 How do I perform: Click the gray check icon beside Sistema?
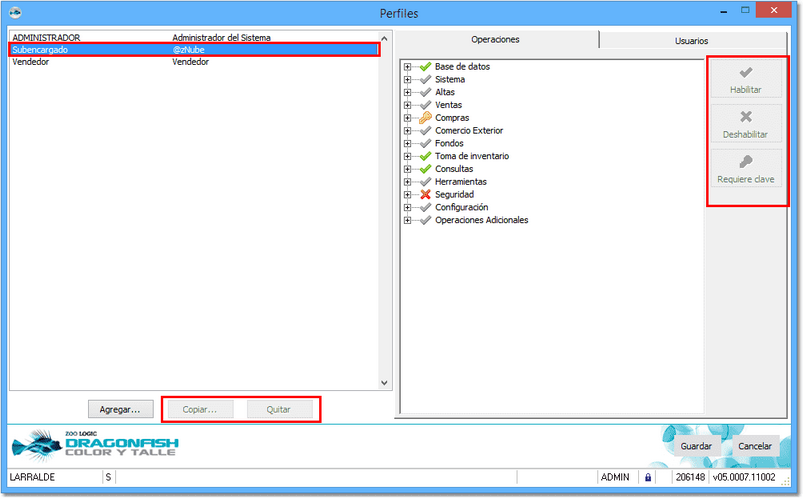[425, 79]
